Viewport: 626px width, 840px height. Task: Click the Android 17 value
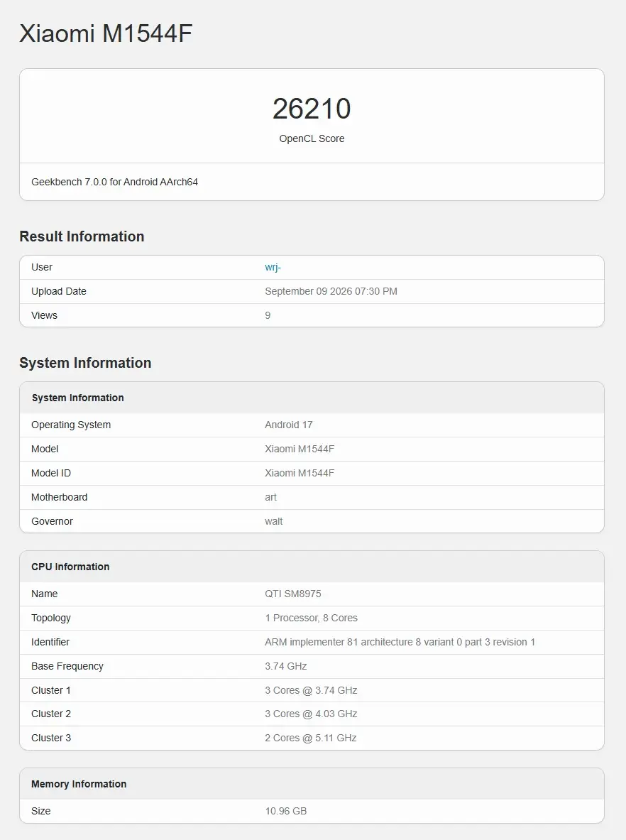pyautogui.click(x=289, y=425)
